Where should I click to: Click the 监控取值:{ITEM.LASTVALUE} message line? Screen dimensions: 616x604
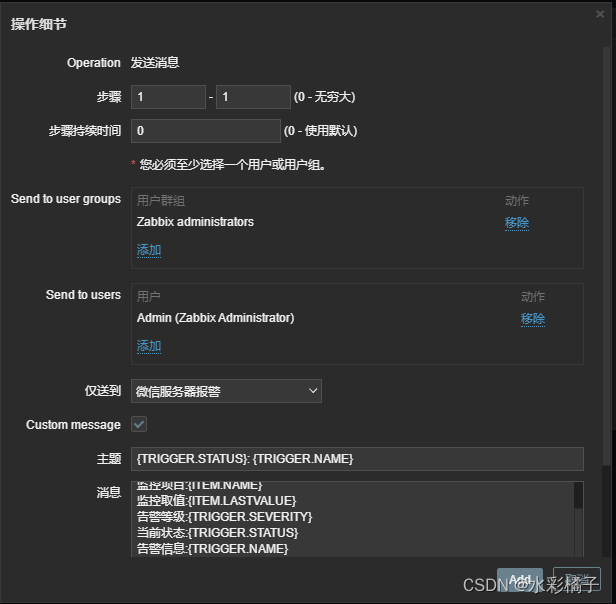216,500
